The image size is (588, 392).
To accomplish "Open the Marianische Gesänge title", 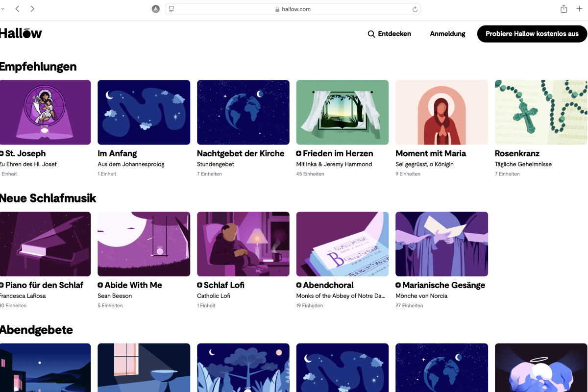I will point(444,285).
